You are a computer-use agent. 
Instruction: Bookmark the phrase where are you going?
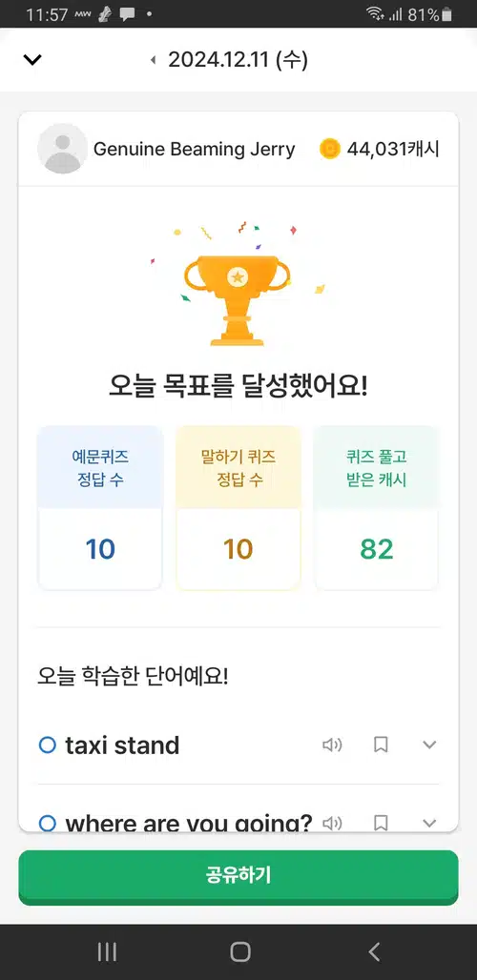pyautogui.click(x=381, y=823)
